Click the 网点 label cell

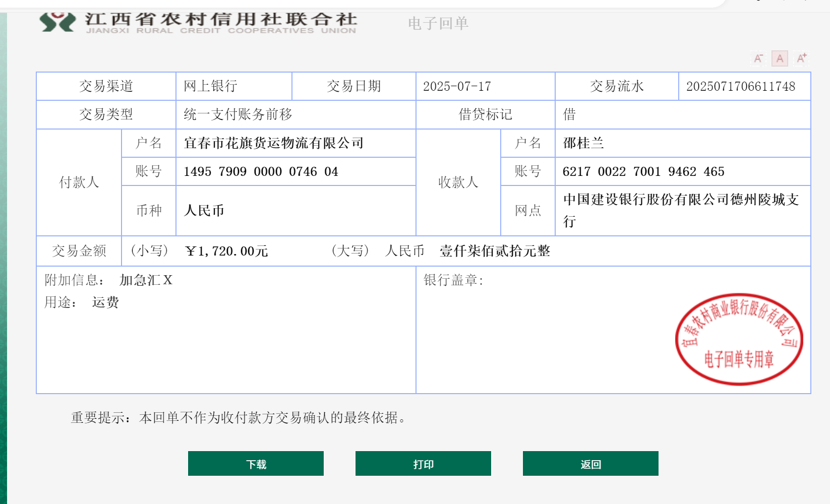pyautogui.click(x=528, y=211)
